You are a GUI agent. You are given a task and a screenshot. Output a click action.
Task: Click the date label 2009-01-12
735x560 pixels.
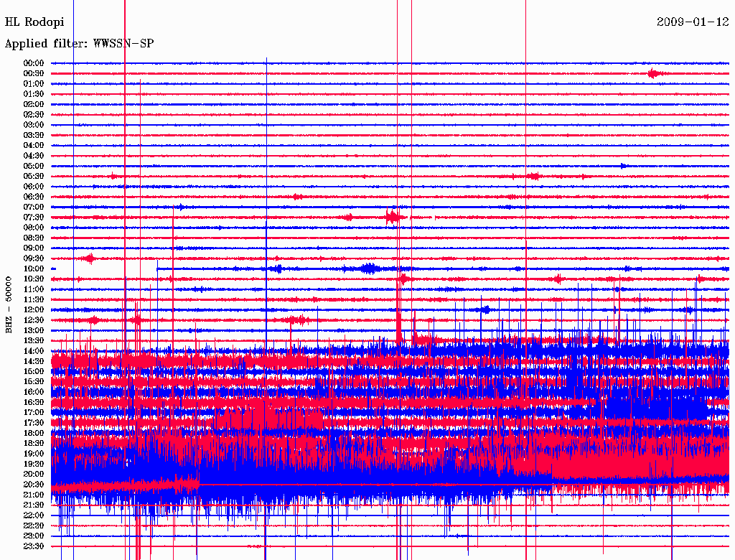point(693,22)
